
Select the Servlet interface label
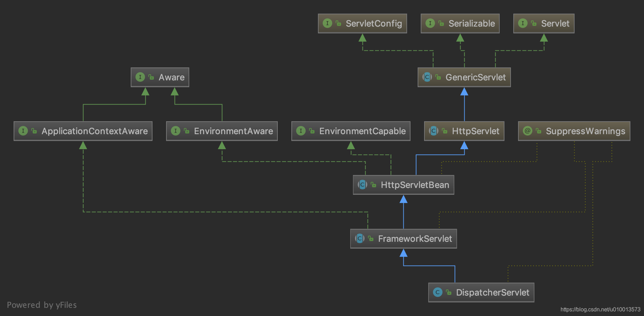pos(555,23)
